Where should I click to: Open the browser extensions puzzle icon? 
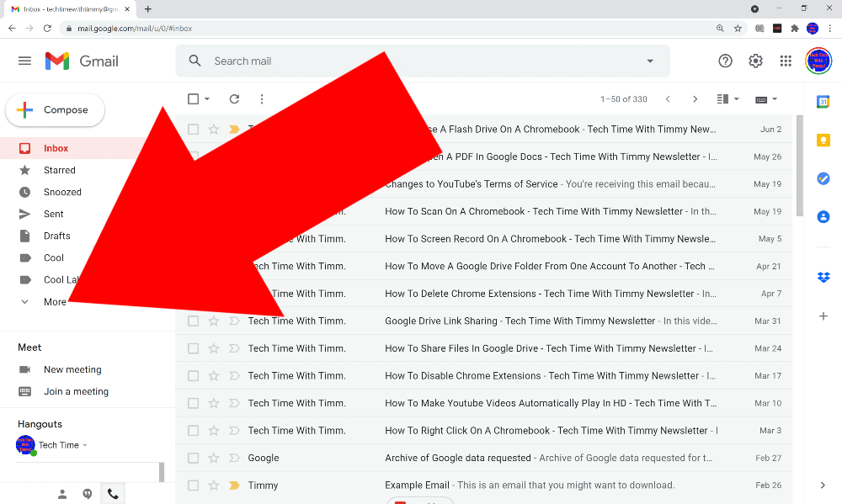point(795,29)
